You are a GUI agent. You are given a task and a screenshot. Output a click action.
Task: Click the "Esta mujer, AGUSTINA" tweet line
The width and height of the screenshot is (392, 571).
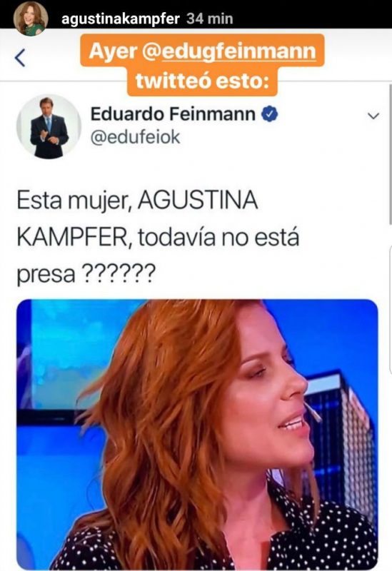(137, 201)
